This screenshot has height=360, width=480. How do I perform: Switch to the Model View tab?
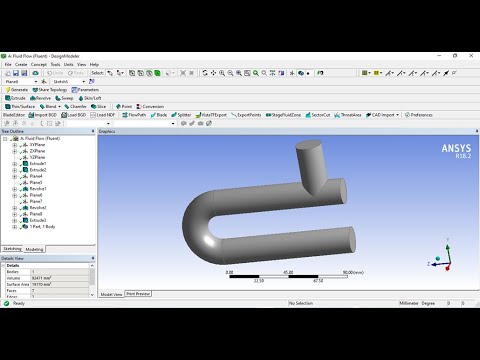click(111, 294)
